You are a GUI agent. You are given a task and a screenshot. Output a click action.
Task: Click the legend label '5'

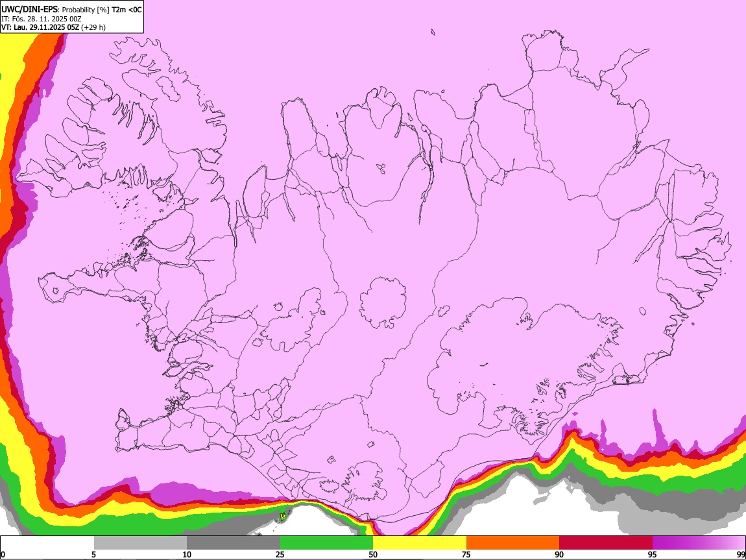point(93,554)
